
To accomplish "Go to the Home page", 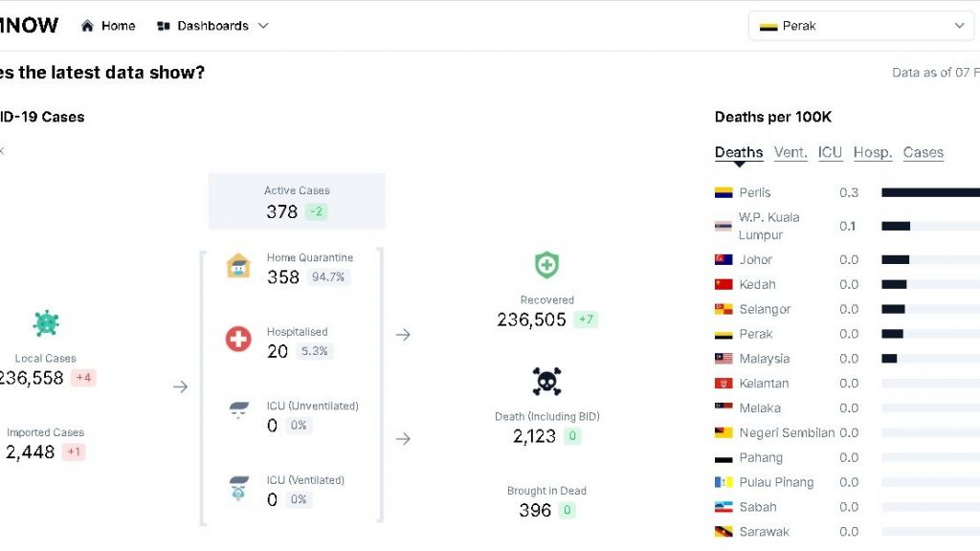I will (x=108, y=26).
